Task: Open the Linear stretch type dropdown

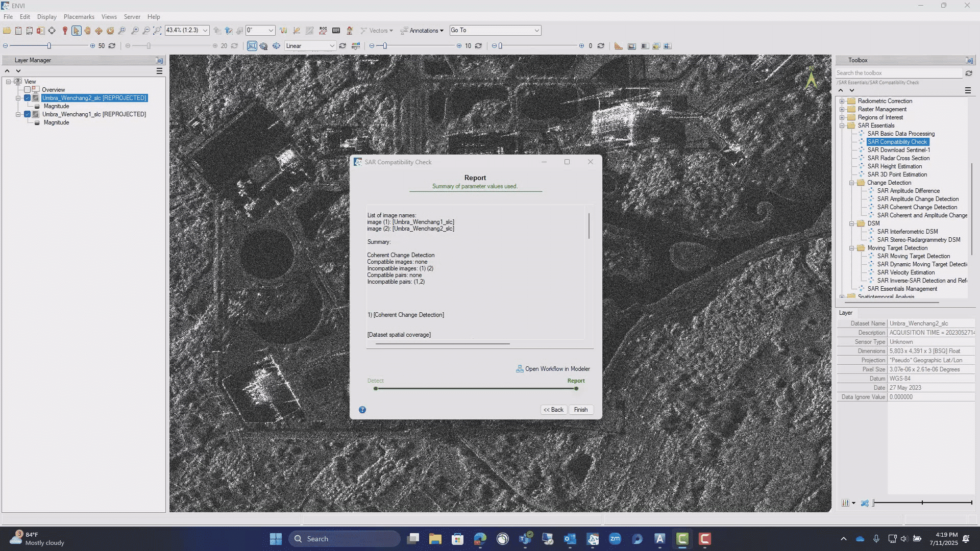Action: 332,46
